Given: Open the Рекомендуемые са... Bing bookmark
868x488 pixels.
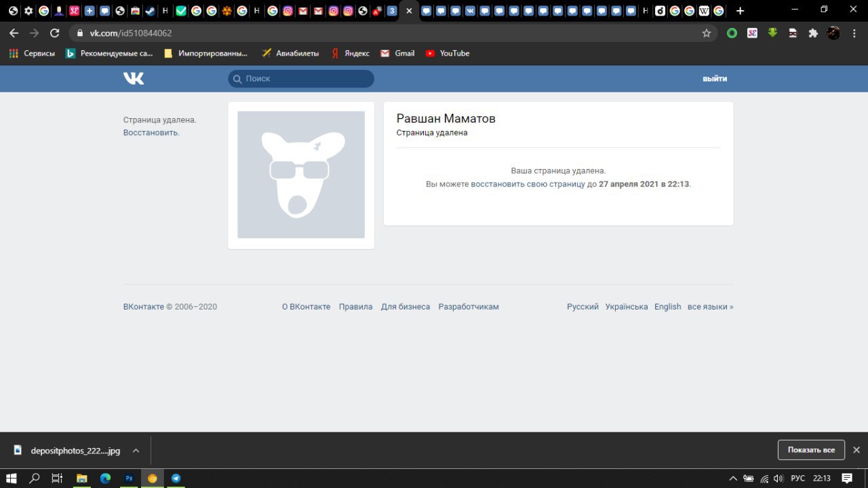Looking at the screenshot, I should pos(109,53).
